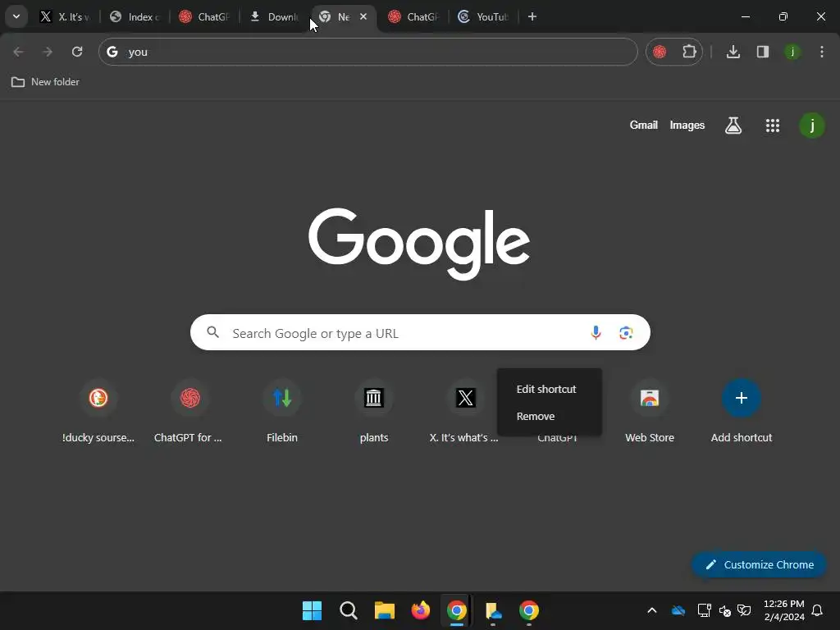The image size is (840, 630).
Task: Click Add shortcut button
Action: [x=742, y=412]
